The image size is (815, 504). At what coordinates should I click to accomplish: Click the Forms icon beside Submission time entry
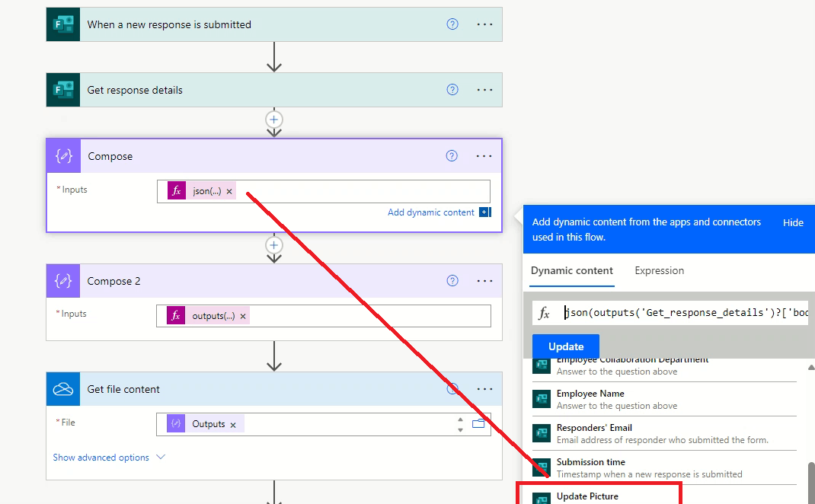pos(542,466)
